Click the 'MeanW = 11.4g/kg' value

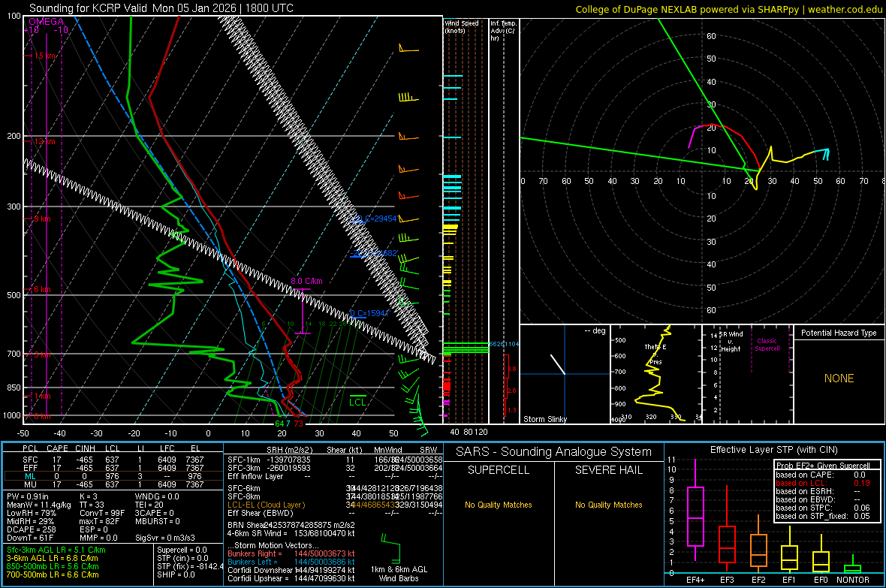coord(38,505)
